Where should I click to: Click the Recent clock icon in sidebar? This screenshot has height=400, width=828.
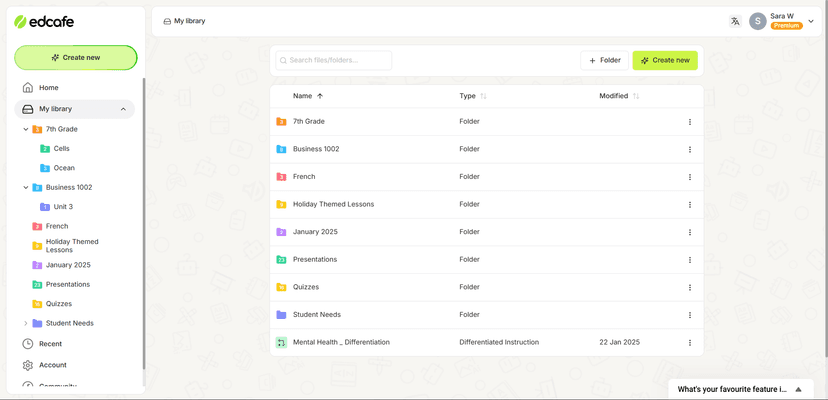point(27,343)
